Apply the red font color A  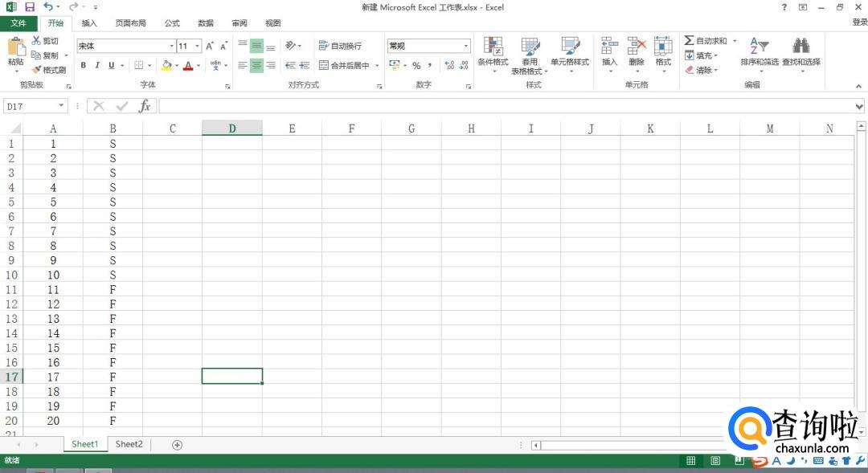click(x=188, y=65)
